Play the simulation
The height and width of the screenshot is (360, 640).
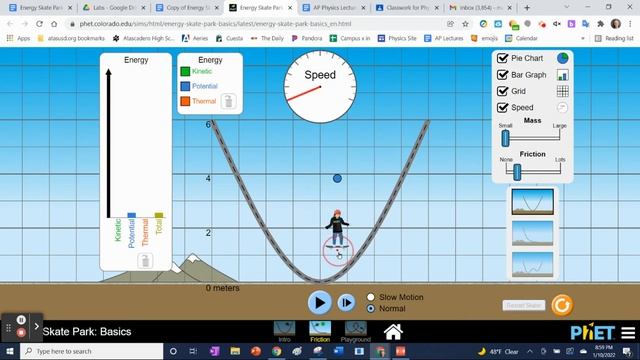pyautogui.click(x=320, y=303)
